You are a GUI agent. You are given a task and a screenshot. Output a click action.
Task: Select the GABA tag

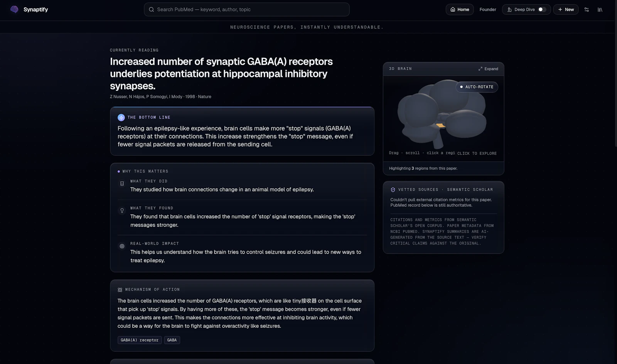(x=172, y=340)
